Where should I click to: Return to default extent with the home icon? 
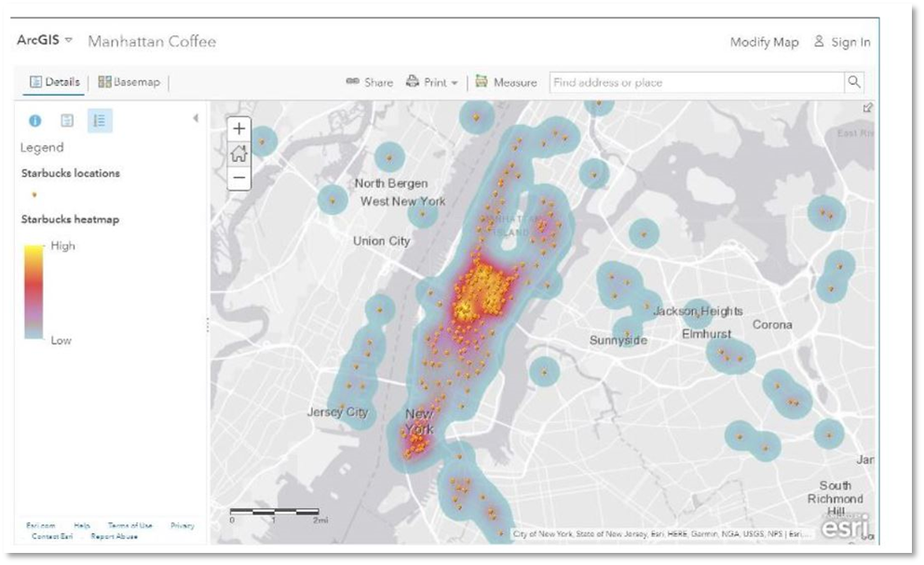click(238, 152)
